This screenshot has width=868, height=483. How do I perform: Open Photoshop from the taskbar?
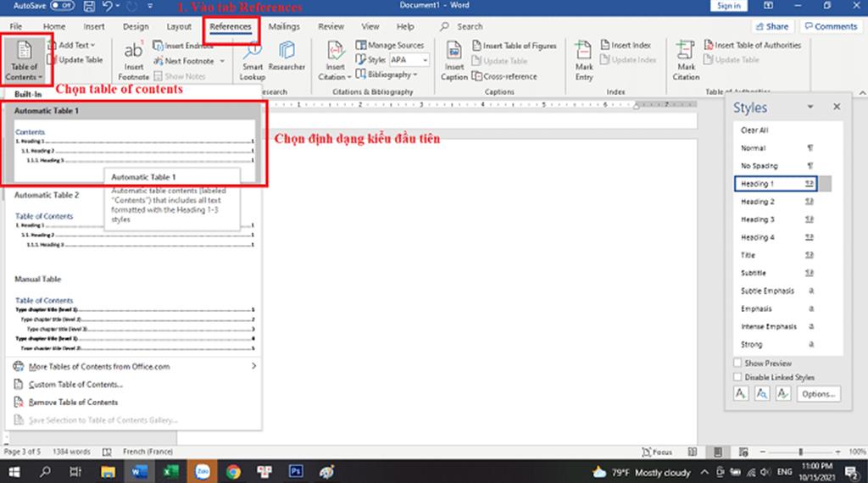pyautogui.click(x=296, y=472)
